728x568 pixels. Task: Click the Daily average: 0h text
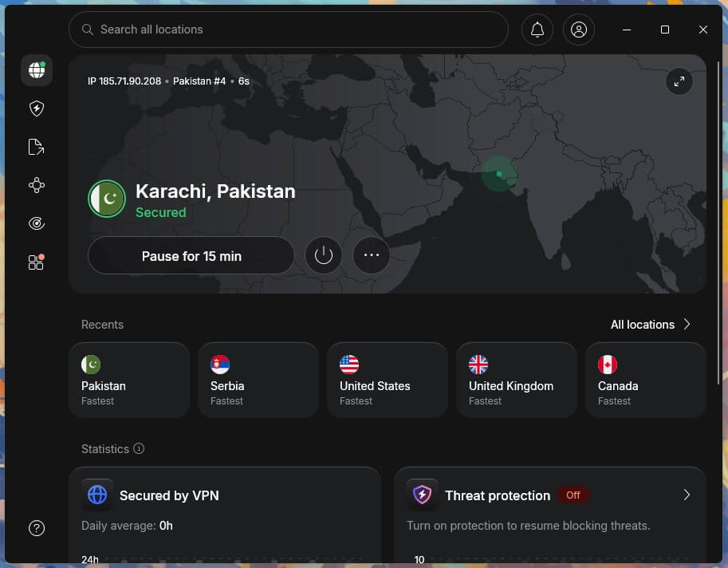pos(127,526)
